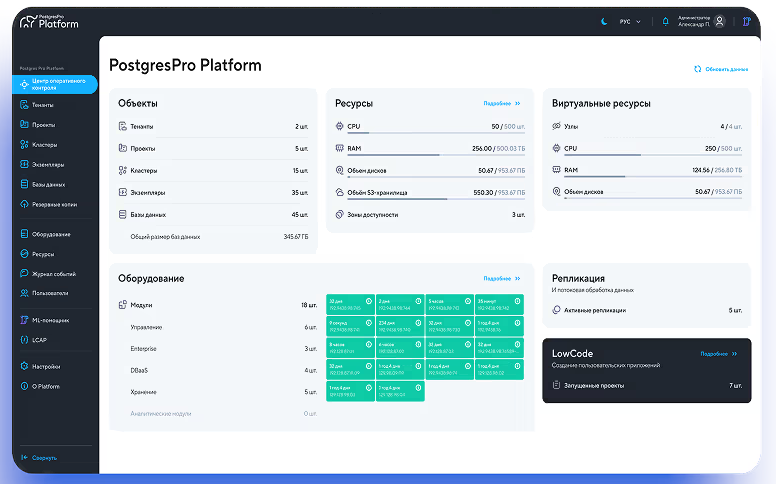
Task: Click Экземпляры row icon in Объекты card
Action: [x=123, y=192]
